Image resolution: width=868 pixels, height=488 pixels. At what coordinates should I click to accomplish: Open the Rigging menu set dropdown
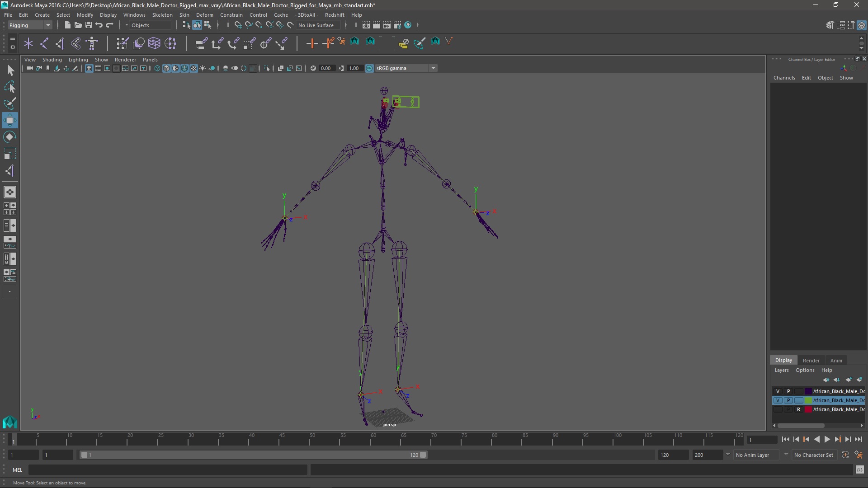(x=30, y=25)
